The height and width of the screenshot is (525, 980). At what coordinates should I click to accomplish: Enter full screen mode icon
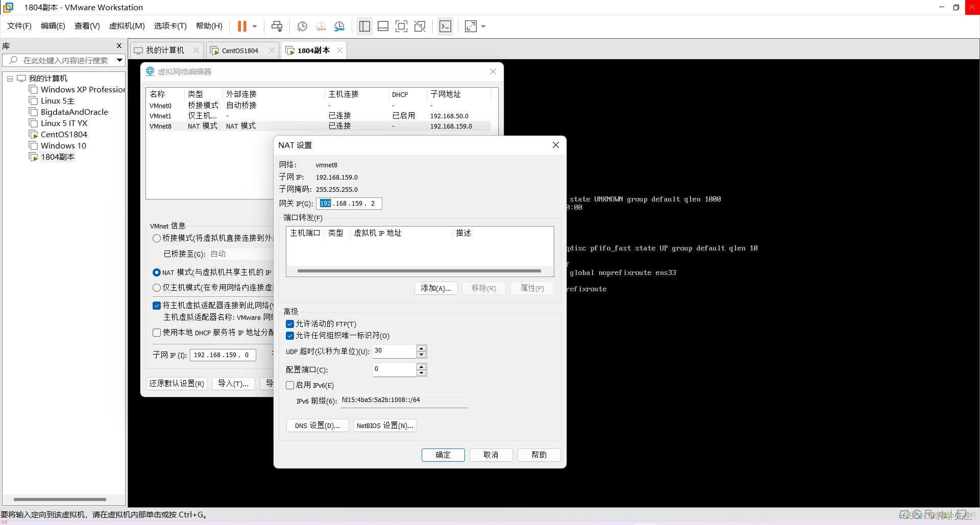click(x=402, y=26)
